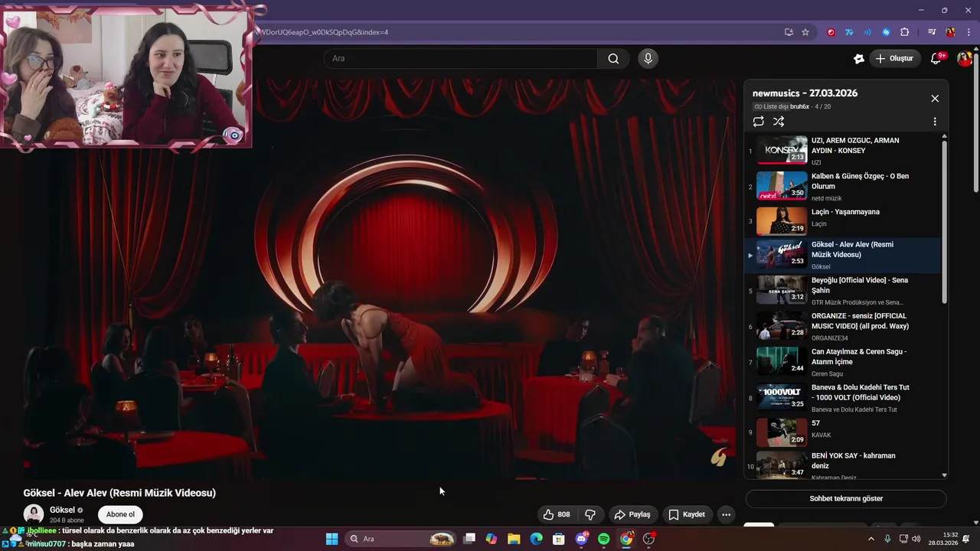This screenshot has height=551, width=980.
Task: Click the music video player
Action: [x=379, y=279]
